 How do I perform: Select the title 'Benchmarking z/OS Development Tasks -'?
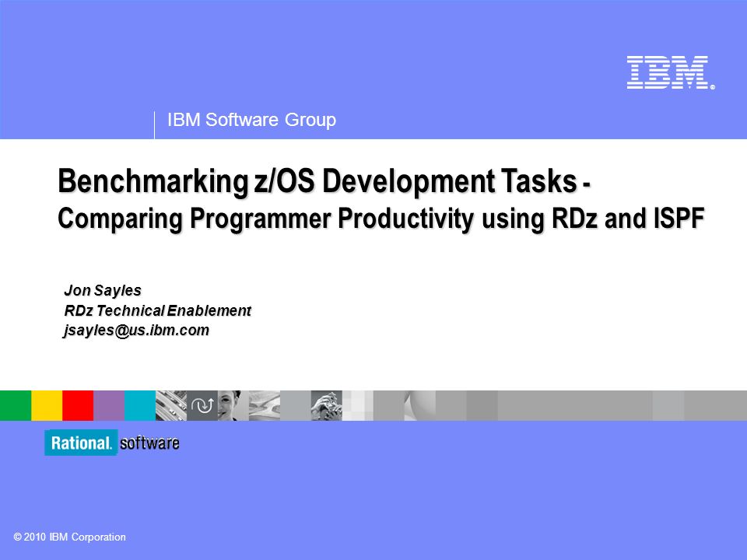(324, 181)
